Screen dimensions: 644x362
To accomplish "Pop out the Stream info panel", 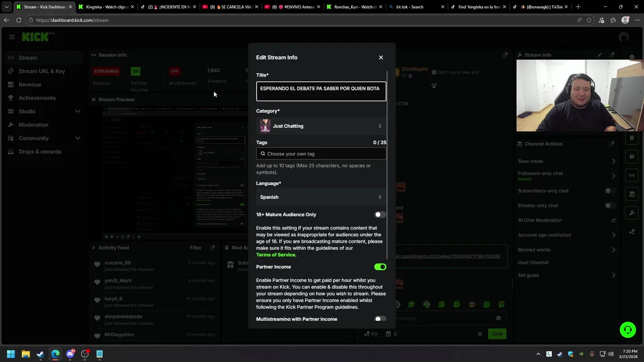I will [x=612, y=55].
